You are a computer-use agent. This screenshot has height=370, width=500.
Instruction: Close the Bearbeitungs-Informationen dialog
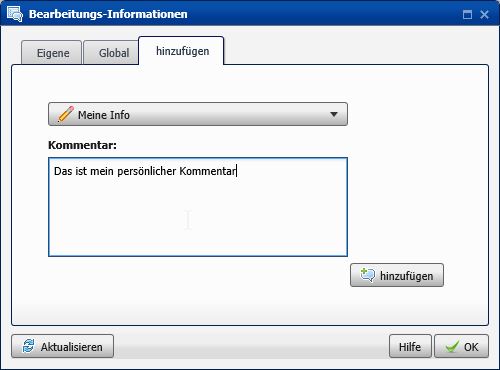[484, 14]
